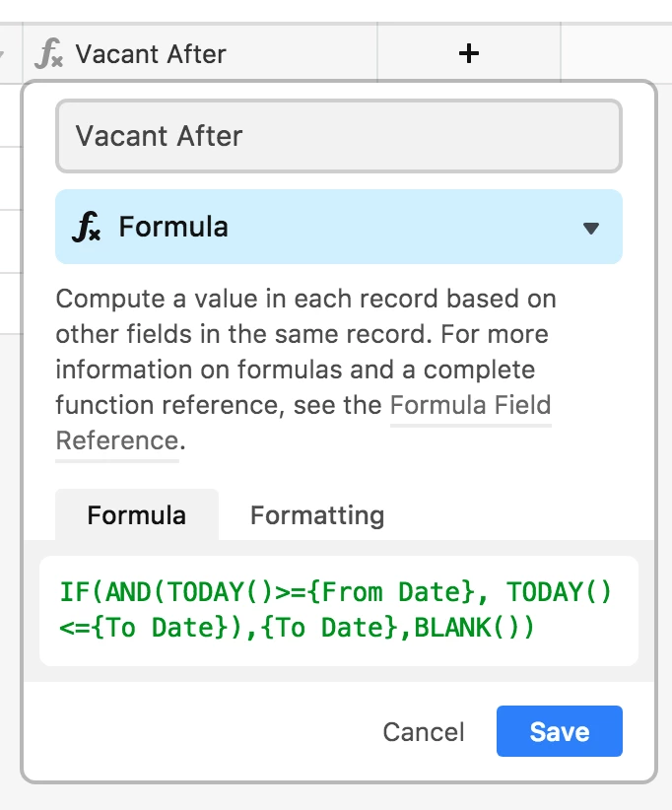This screenshot has height=810, width=672.
Task: Click the fx icon in the column header
Action: (x=48, y=54)
